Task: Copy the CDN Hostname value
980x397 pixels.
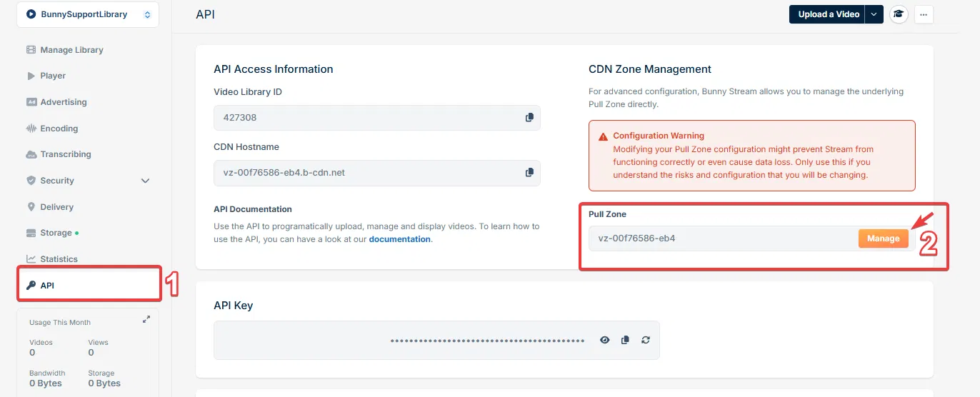Action: pyautogui.click(x=529, y=173)
